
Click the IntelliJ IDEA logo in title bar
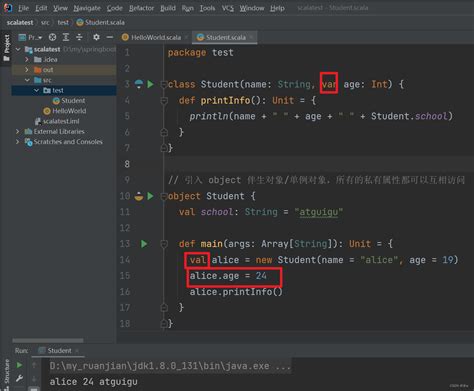click(x=7, y=8)
